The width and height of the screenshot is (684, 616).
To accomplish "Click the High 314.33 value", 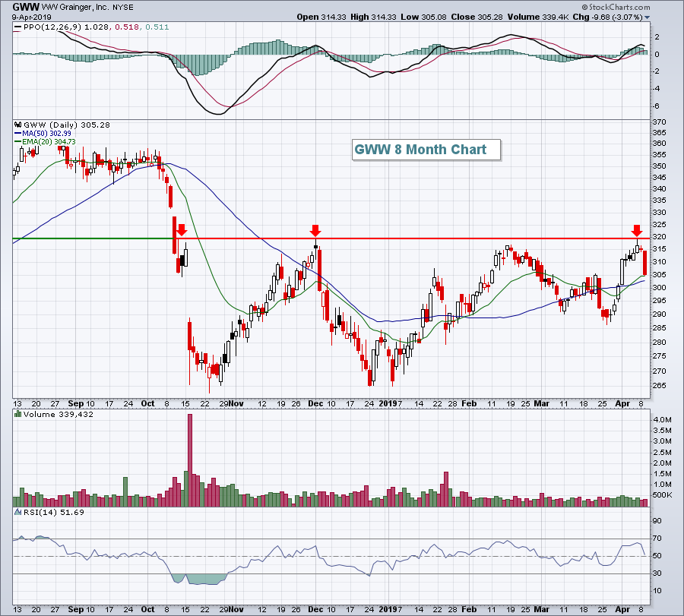I will tap(373, 17).
